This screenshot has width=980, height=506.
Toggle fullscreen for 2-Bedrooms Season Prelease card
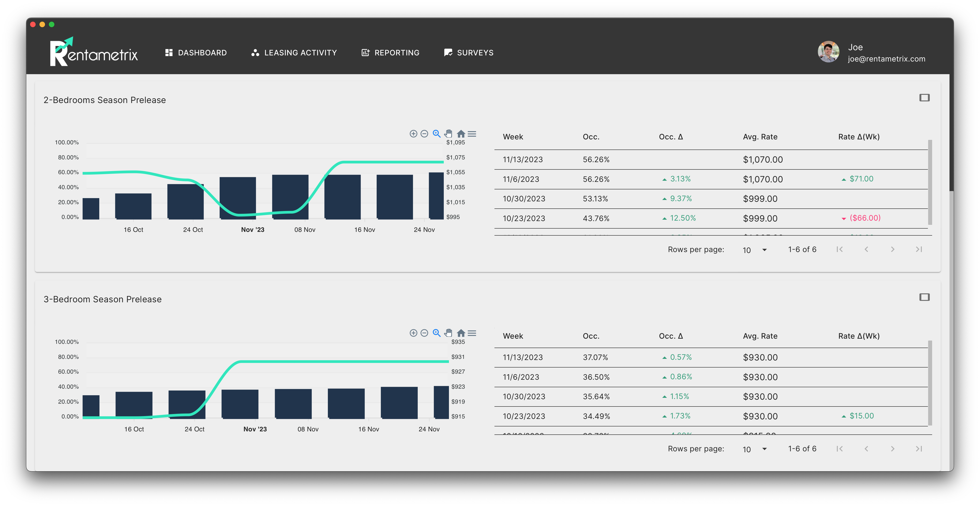[924, 98]
